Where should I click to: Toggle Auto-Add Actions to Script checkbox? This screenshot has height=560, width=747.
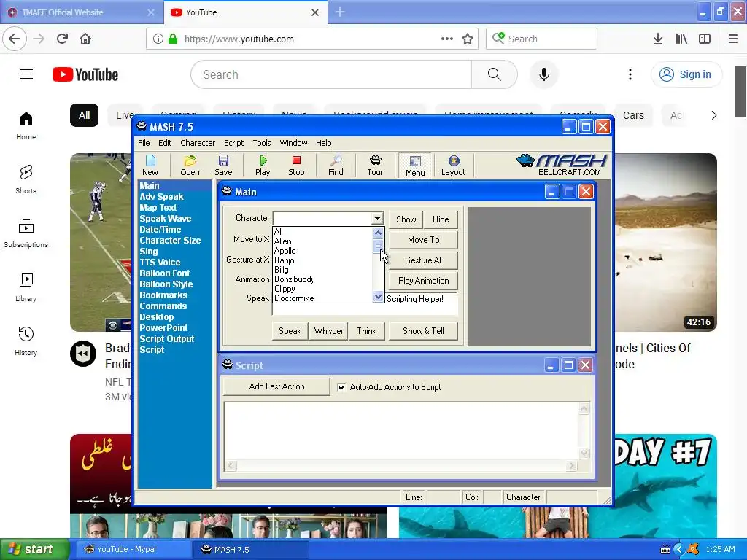pyautogui.click(x=341, y=387)
